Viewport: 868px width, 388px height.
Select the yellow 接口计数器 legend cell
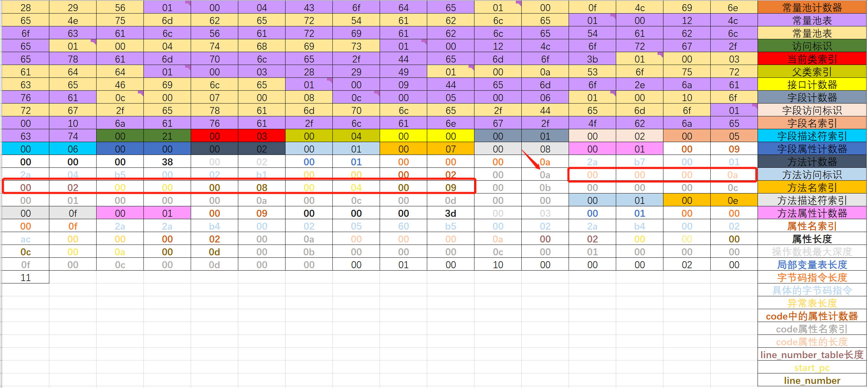point(812,85)
